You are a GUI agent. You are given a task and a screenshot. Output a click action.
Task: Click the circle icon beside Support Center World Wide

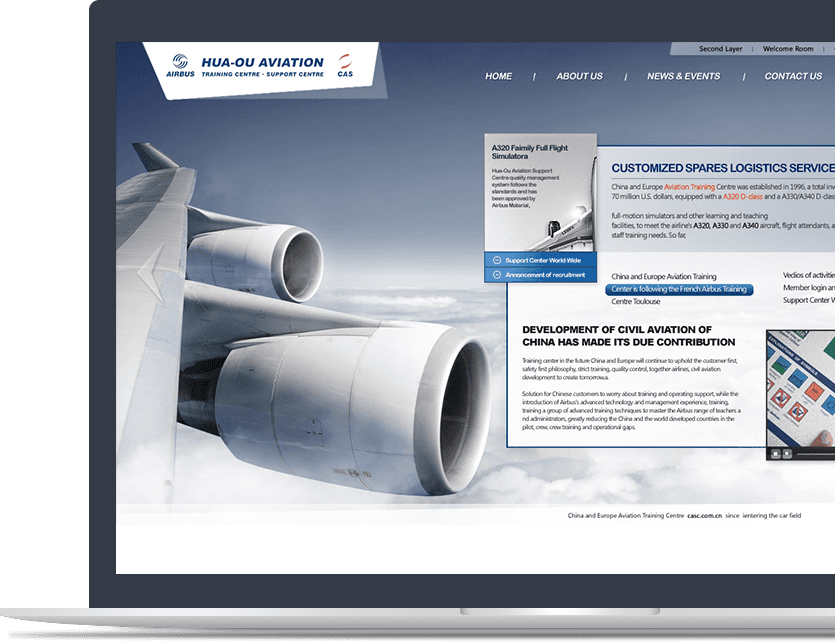pyautogui.click(x=497, y=260)
